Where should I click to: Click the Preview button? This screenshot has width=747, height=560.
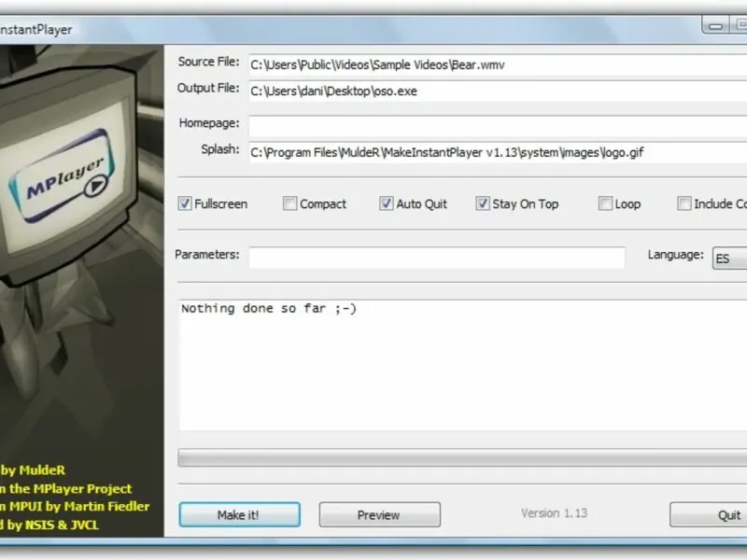coord(380,515)
